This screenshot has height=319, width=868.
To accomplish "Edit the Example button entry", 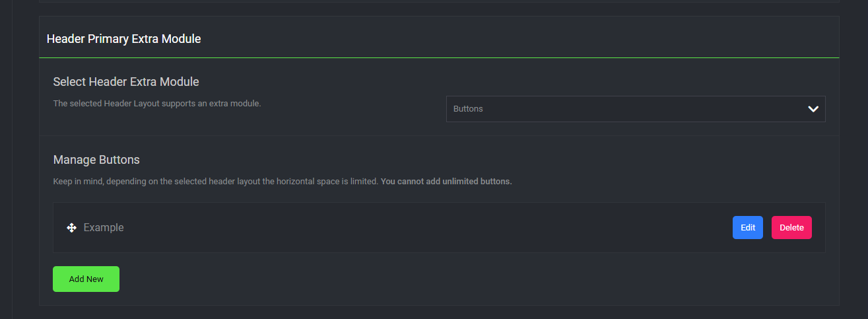I will tap(747, 227).
